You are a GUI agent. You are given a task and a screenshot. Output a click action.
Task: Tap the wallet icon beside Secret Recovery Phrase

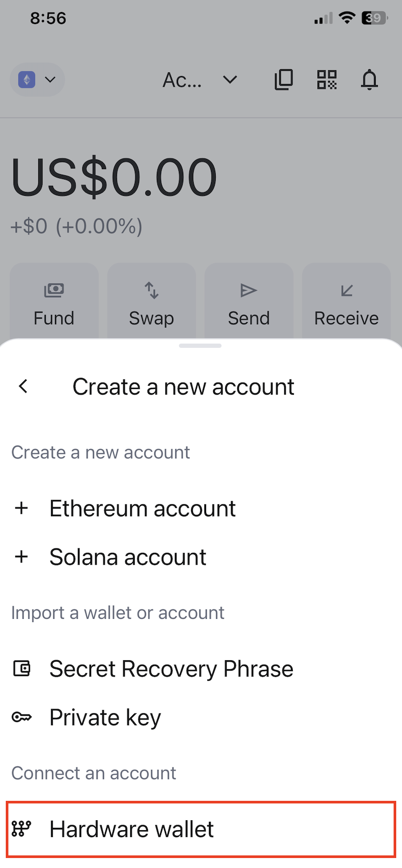point(22,669)
